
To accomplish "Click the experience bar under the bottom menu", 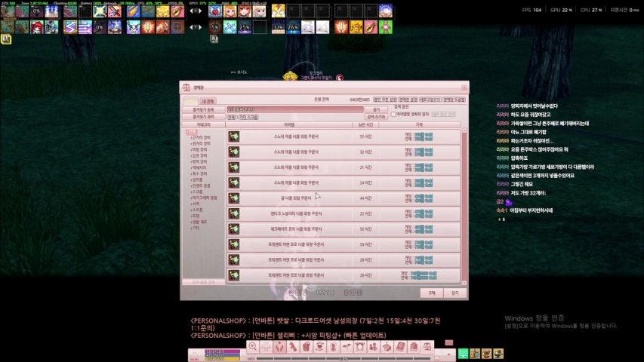I will coord(343,359).
